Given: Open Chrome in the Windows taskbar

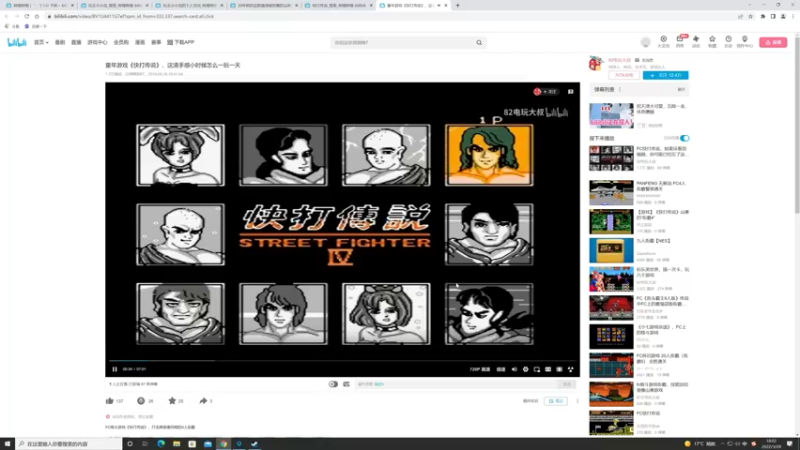Looking at the screenshot, I should tap(223, 444).
